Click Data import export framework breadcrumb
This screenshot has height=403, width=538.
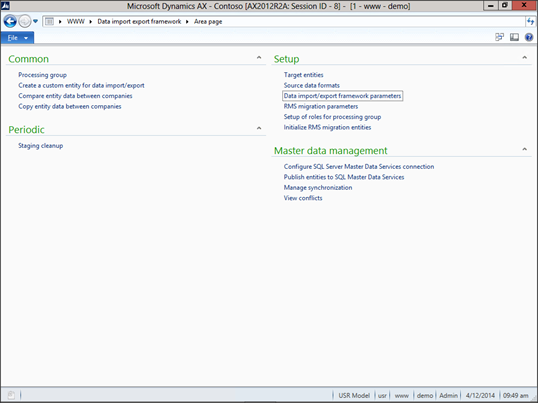139,22
